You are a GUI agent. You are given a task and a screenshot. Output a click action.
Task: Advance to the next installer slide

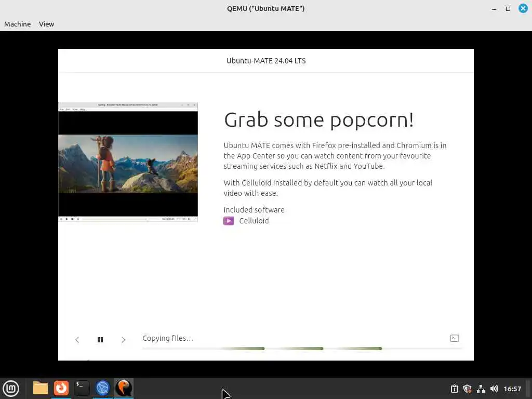tap(123, 340)
